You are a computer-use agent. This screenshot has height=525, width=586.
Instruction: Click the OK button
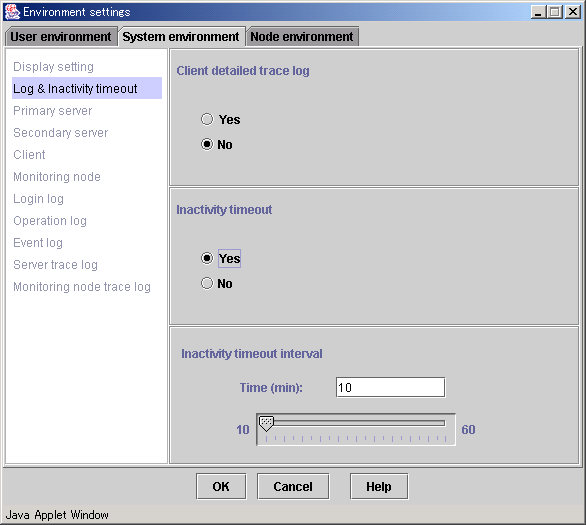(x=221, y=487)
